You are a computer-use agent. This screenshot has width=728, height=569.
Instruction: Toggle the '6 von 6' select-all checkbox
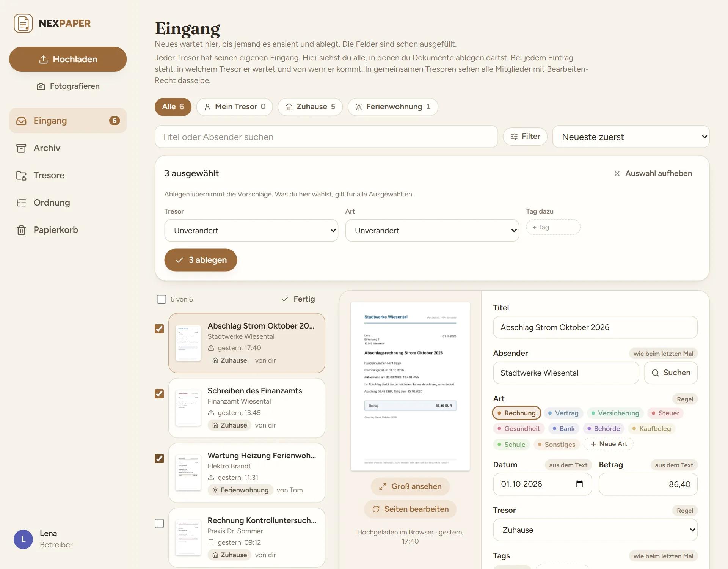click(162, 299)
